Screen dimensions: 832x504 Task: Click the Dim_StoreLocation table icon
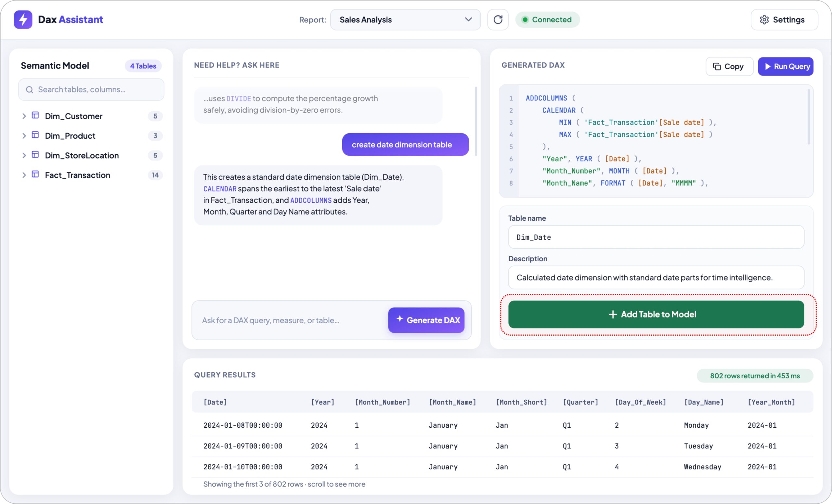35,155
